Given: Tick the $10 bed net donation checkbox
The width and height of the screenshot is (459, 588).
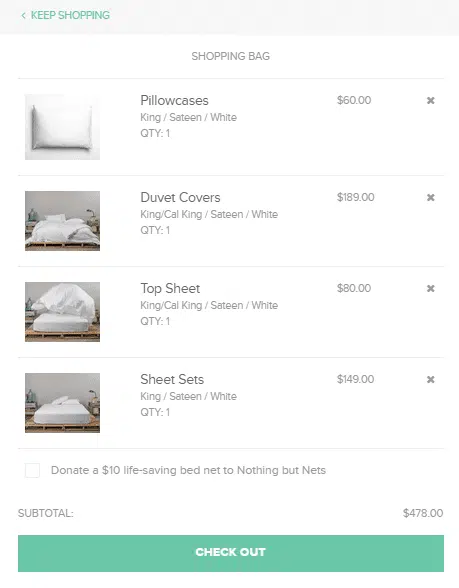Looking at the screenshot, I should 32,470.
